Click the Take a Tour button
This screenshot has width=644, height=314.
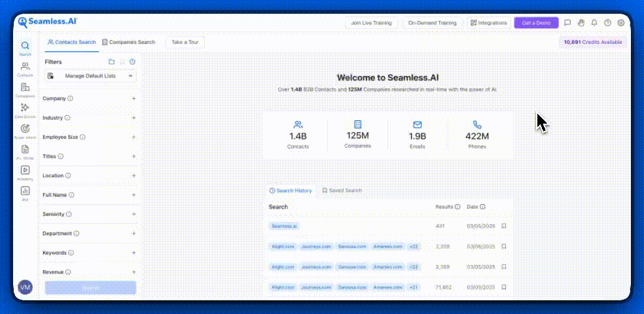click(185, 43)
